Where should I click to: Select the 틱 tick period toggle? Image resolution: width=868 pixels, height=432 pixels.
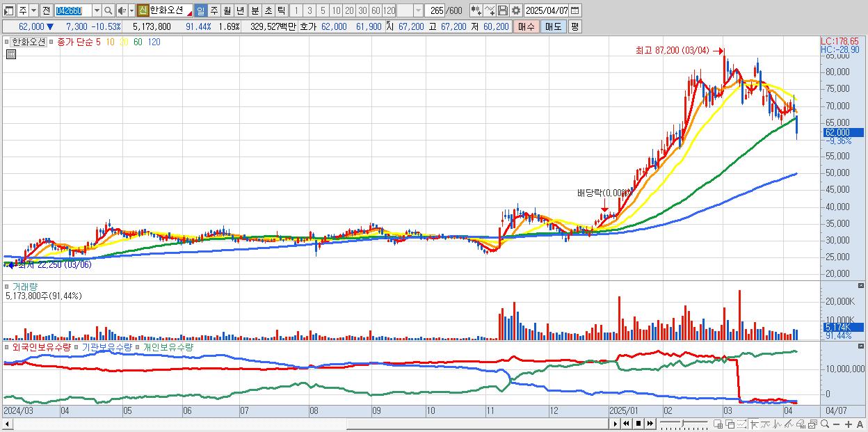(281, 10)
